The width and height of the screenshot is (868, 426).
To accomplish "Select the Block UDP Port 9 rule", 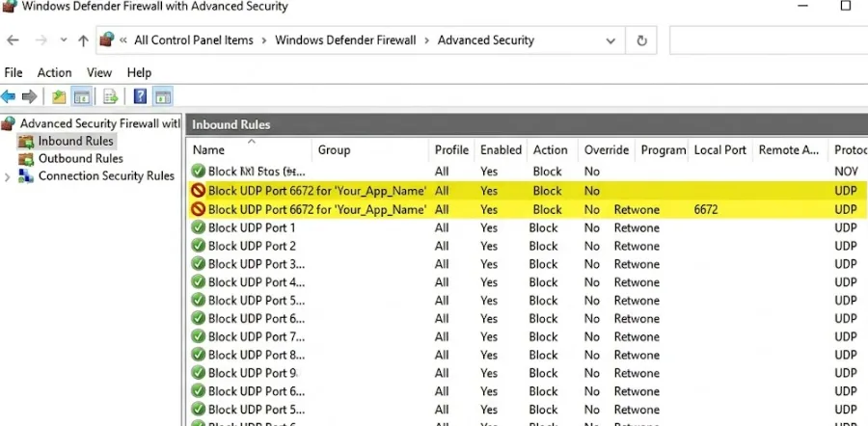I will point(253,373).
